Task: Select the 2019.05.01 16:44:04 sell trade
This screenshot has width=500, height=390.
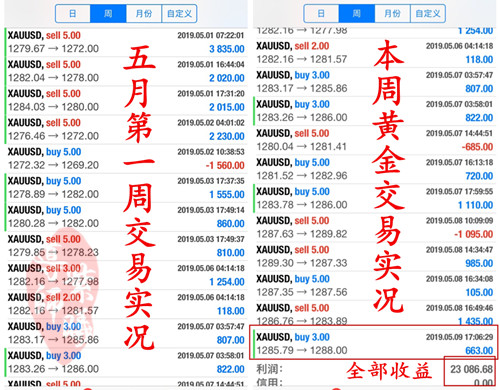Action: (126, 71)
